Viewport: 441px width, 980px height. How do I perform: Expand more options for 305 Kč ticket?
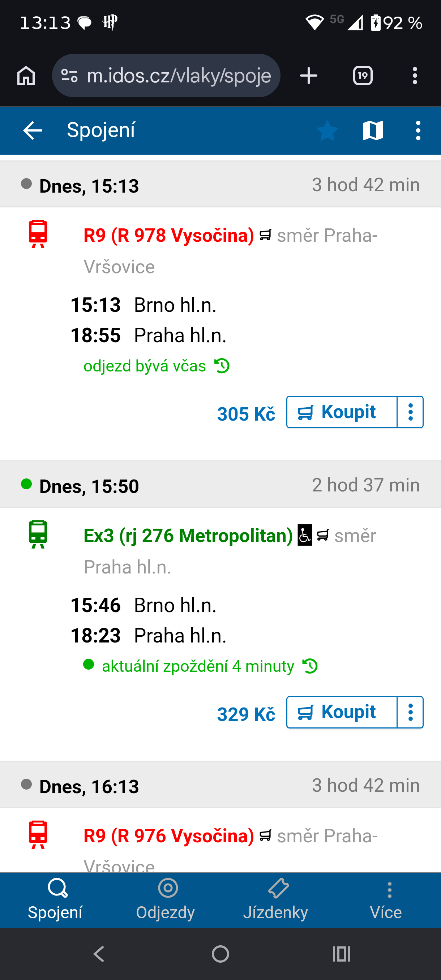click(410, 412)
